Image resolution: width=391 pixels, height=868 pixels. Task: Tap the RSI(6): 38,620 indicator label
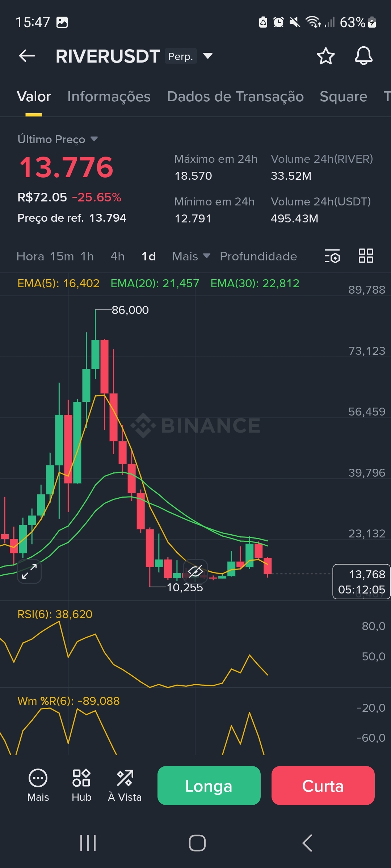tap(55, 614)
